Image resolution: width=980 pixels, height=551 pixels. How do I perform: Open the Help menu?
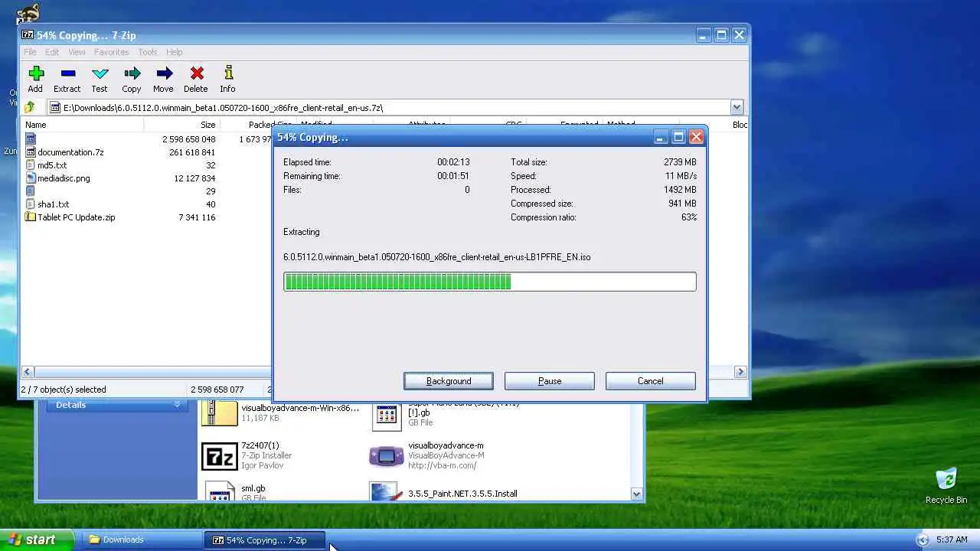coord(175,52)
